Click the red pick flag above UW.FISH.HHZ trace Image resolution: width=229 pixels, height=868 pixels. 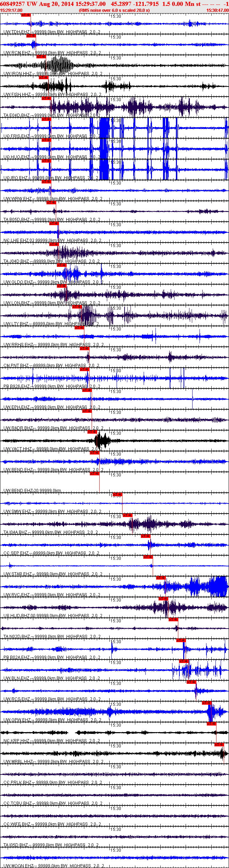[x=43, y=77]
